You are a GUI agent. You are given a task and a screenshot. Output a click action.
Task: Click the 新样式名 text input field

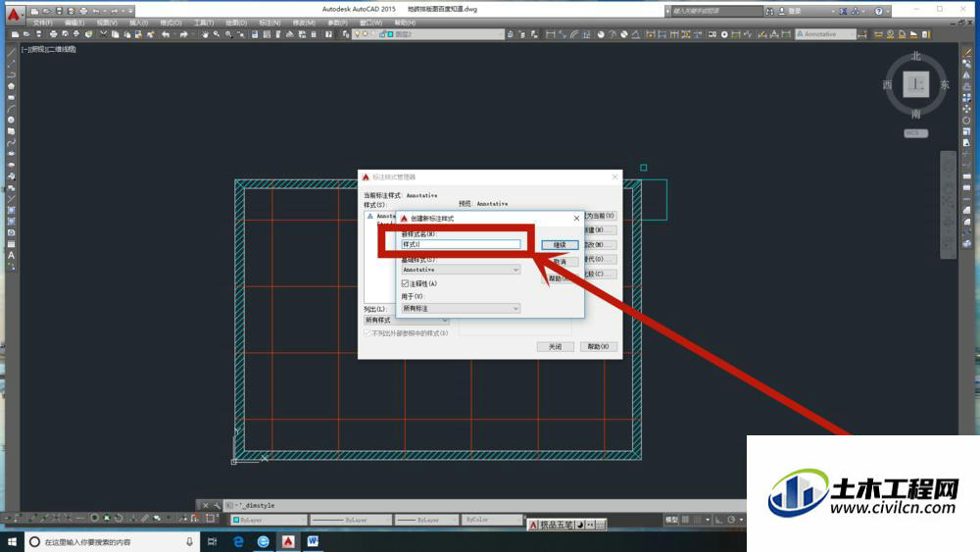click(x=461, y=244)
